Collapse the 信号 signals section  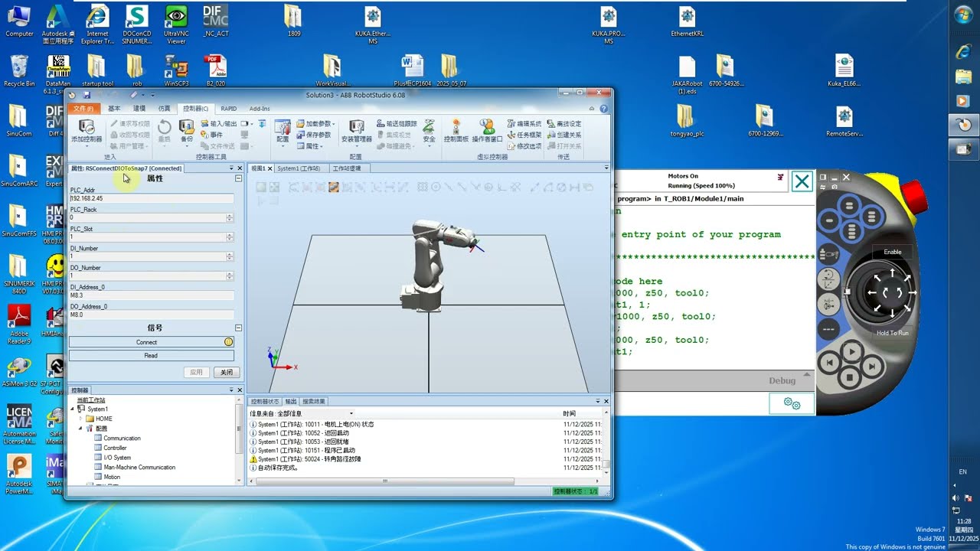[238, 328]
